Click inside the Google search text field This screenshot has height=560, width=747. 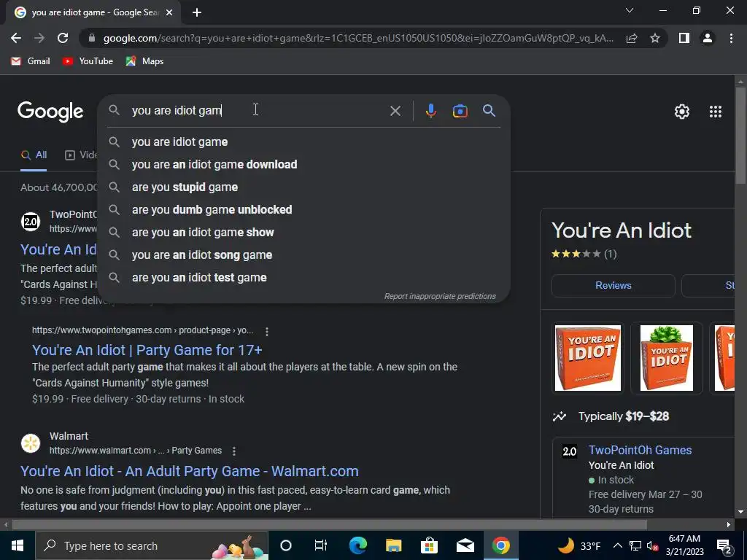258,111
